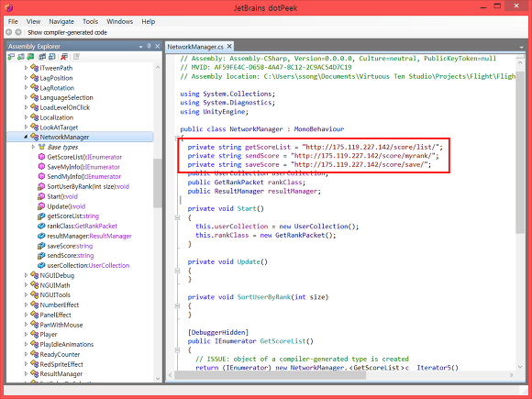Click the ReadyCounter class icon
The width and height of the screenshot is (532, 399).
tap(34, 354)
